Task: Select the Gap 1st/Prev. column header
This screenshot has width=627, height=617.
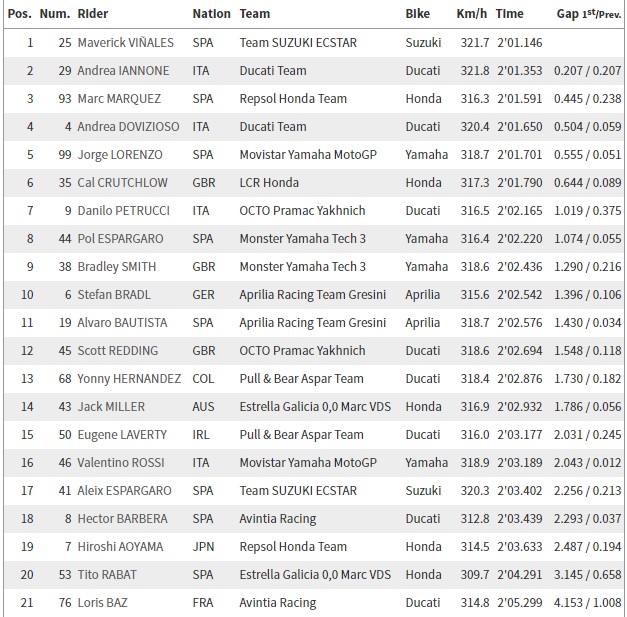Action: (x=588, y=14)
